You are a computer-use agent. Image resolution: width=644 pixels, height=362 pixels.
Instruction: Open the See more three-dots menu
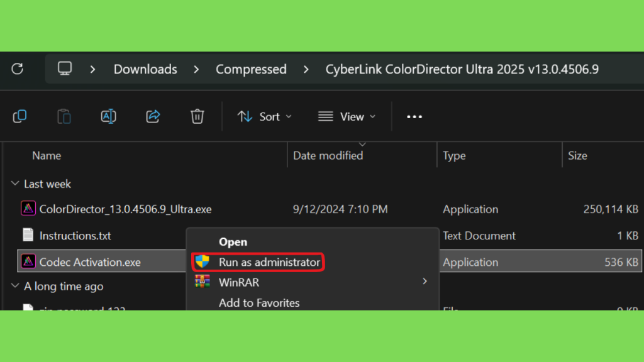(414, 117)
